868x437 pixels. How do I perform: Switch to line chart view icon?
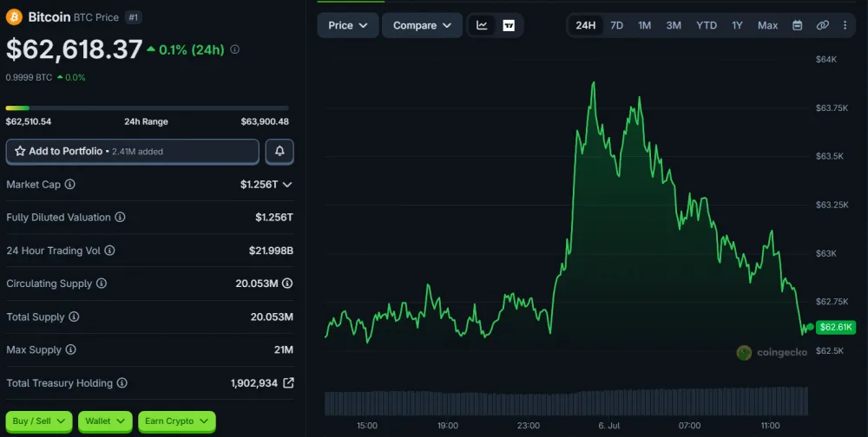pyautogui.click(x=482, y=25)
